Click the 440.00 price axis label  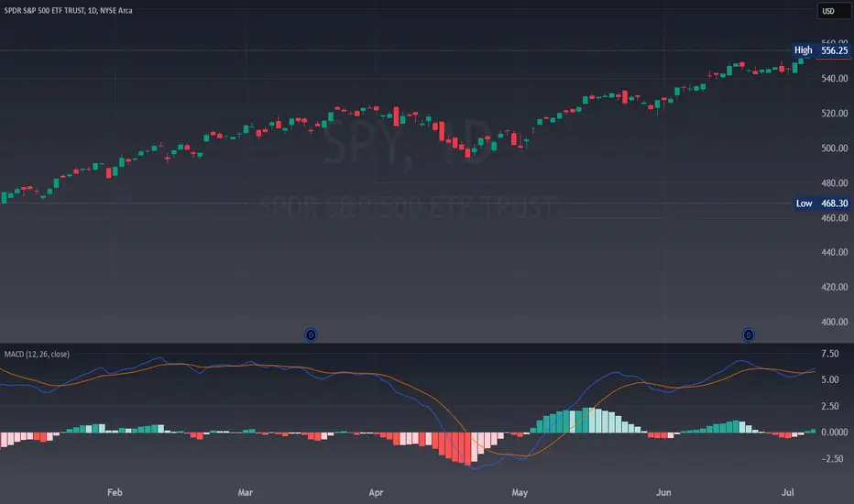835,252
